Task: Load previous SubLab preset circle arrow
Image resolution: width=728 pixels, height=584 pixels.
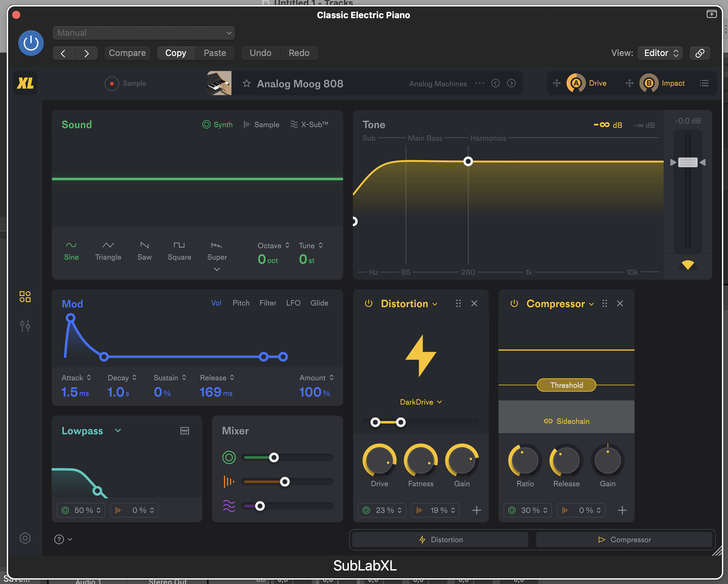Action: [x=495, y=83]
